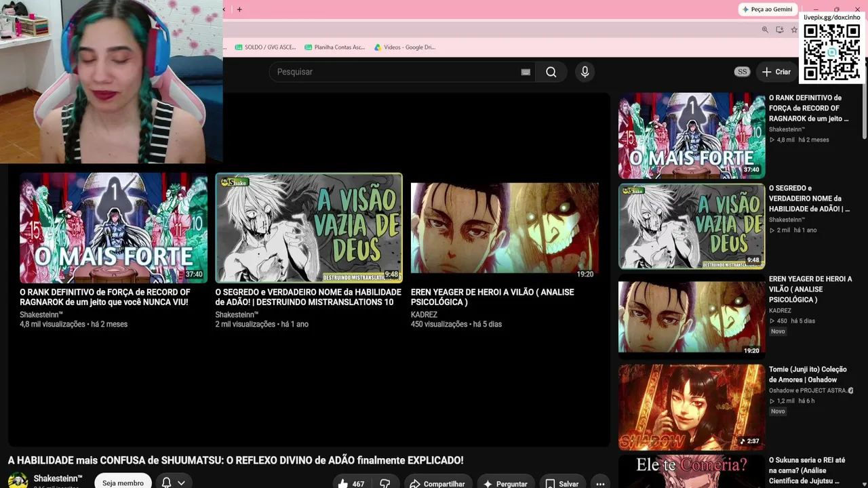Open the SOLDO / GVG ASCE bookmark
Image resolution: width=868 pixels, height=488 pixels.
265,47
